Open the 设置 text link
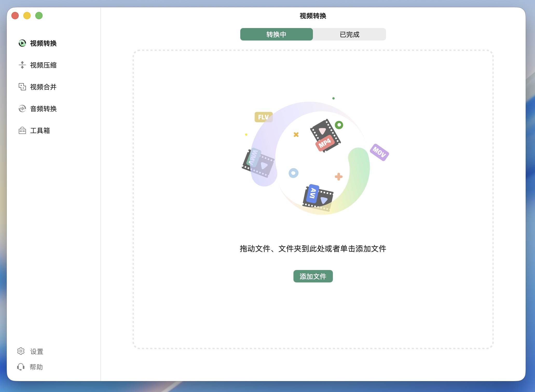535x392 pixels. pos(37,352)
